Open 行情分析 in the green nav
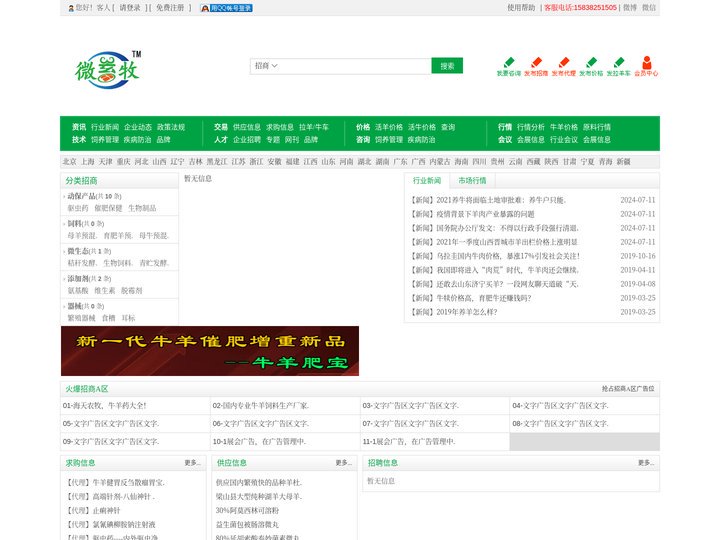The image size is (720, 540). click(x=531, y=127)
